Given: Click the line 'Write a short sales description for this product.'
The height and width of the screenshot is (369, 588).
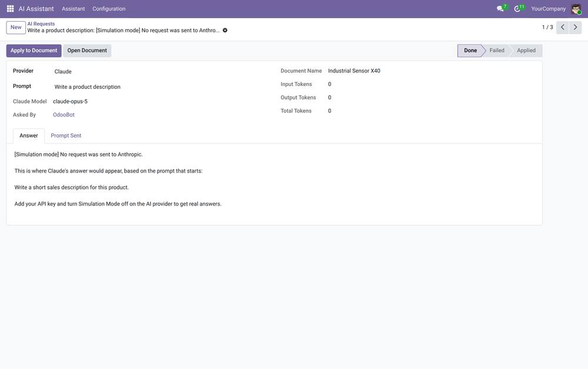Looking at the screenshot, I should (71, 187).
